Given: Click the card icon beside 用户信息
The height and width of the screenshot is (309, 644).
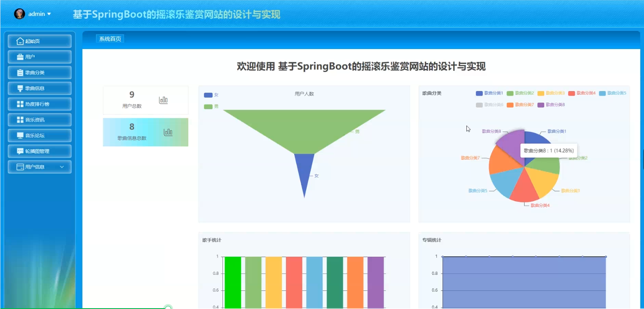Looking at the screenshot, I should (x=20, y=167).
